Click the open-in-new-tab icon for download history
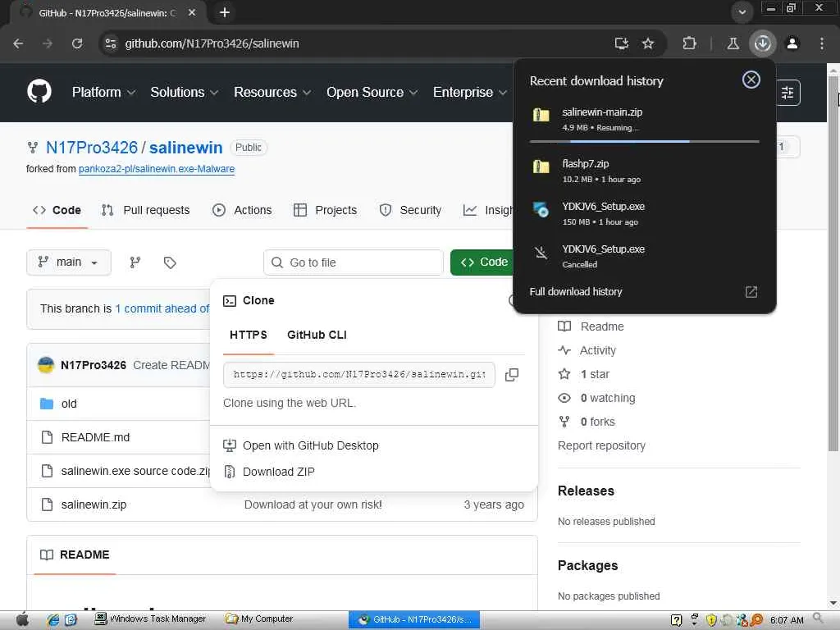The width and height of the screenshot is (840, 630). 751,291
